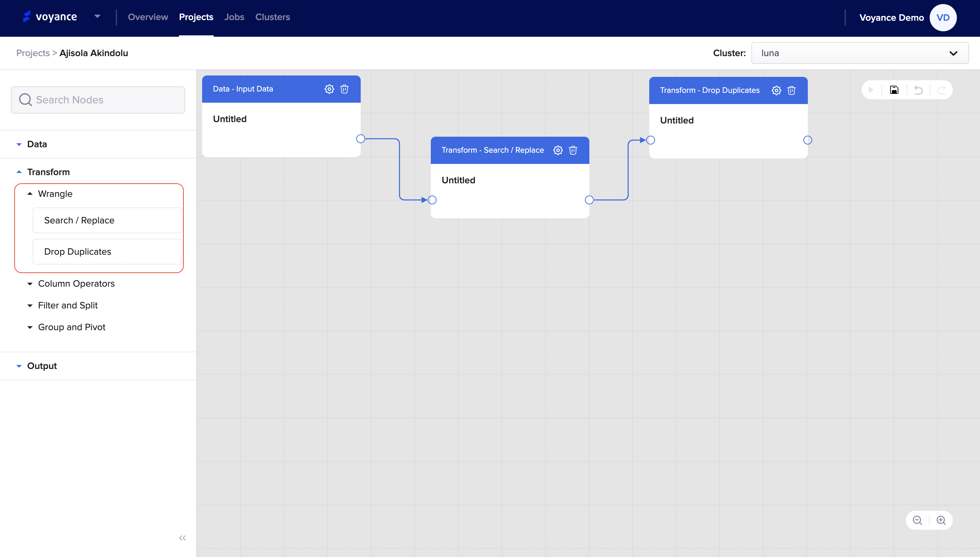Expand the Column Operators group
The width and height of the screenshot is (980, 557).
pyautogui.click(x=76, y=284)
